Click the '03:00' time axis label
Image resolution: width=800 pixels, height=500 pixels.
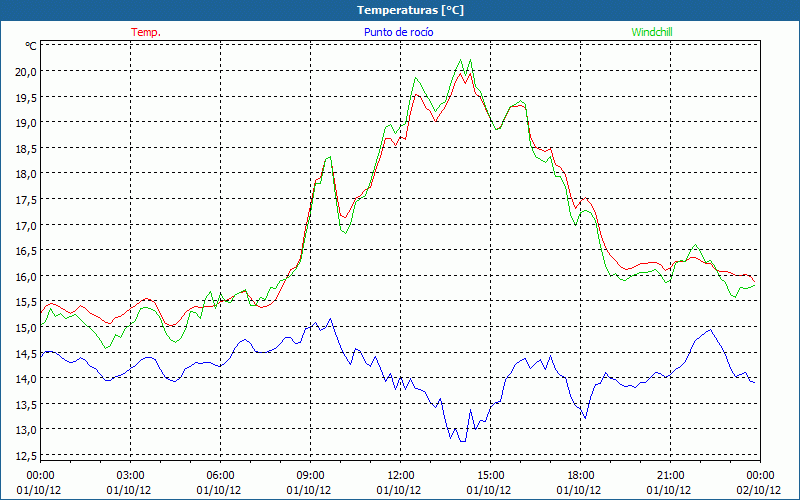point(130,476)
